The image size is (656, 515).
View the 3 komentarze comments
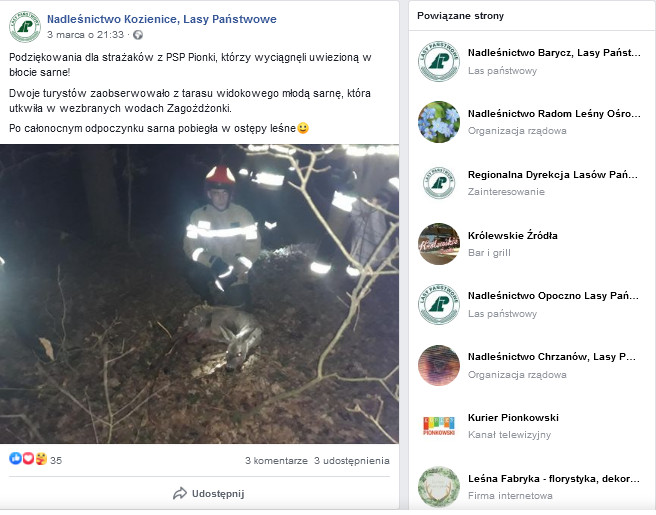click(276, 461)
